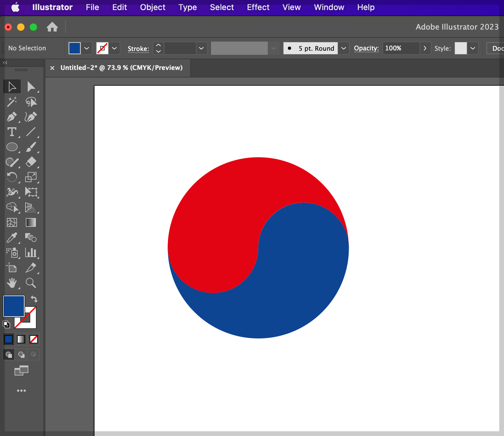Select the Column Graph tool
Viewport: 504px width, 436px height.
pos(31,253)
